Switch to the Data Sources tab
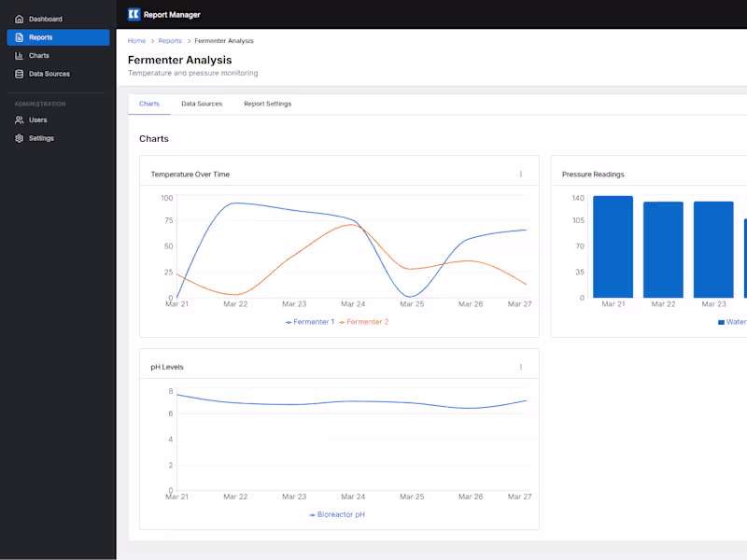This screenshot has height=560, width=747. click(202, 104)
